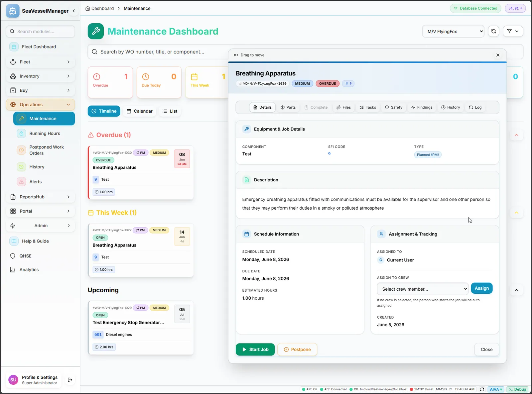Open the Log tab
532x394 pixels.
click(x=475, y=107)
